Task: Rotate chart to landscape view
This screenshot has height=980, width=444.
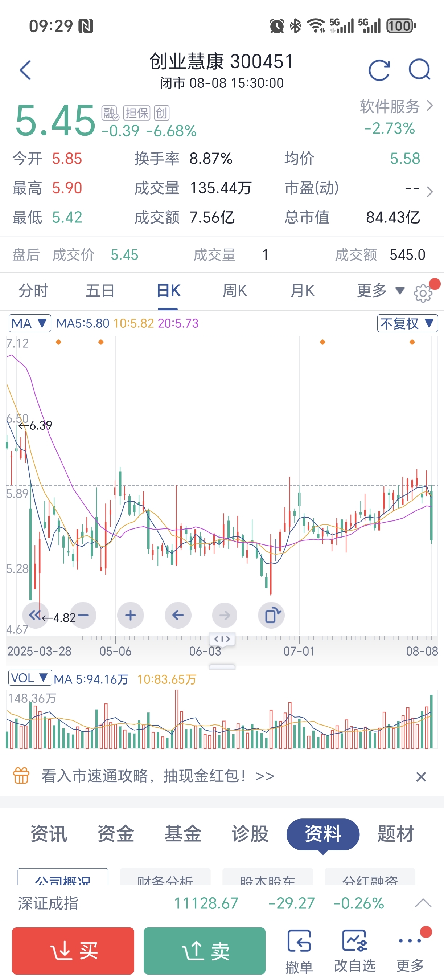Action: [x=271, y=615]
